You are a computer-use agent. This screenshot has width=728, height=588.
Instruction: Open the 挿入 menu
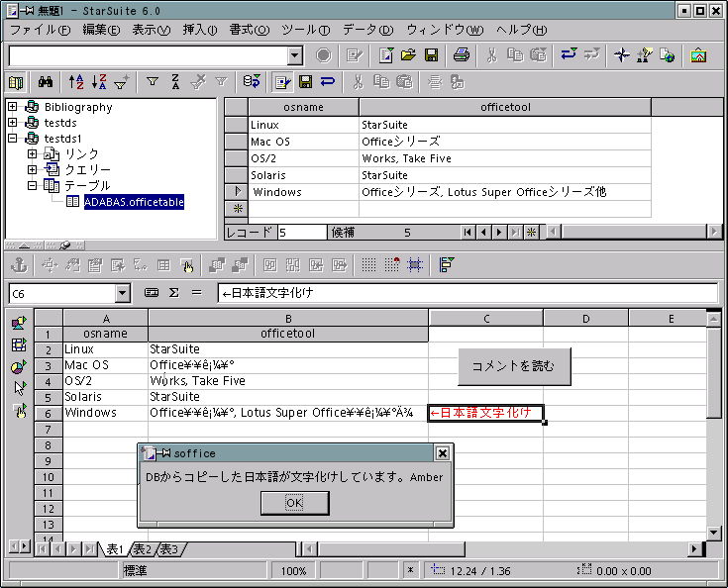tap(200, 30)
